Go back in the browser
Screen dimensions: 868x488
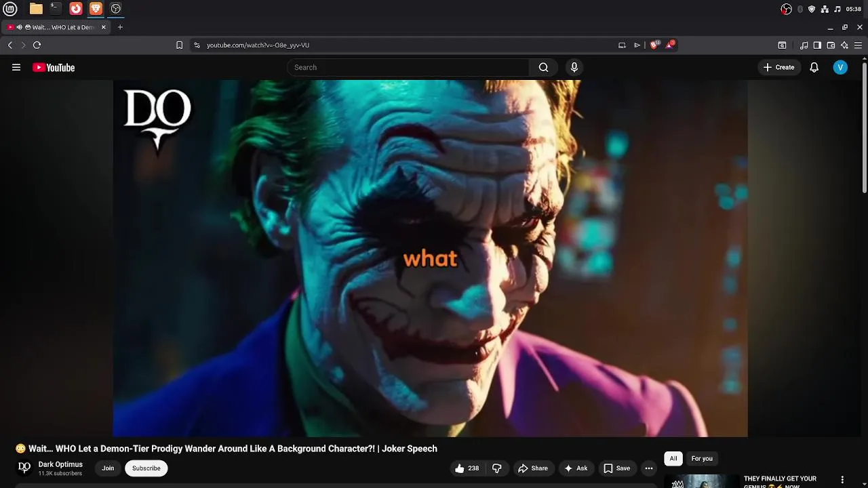point(10,45)
